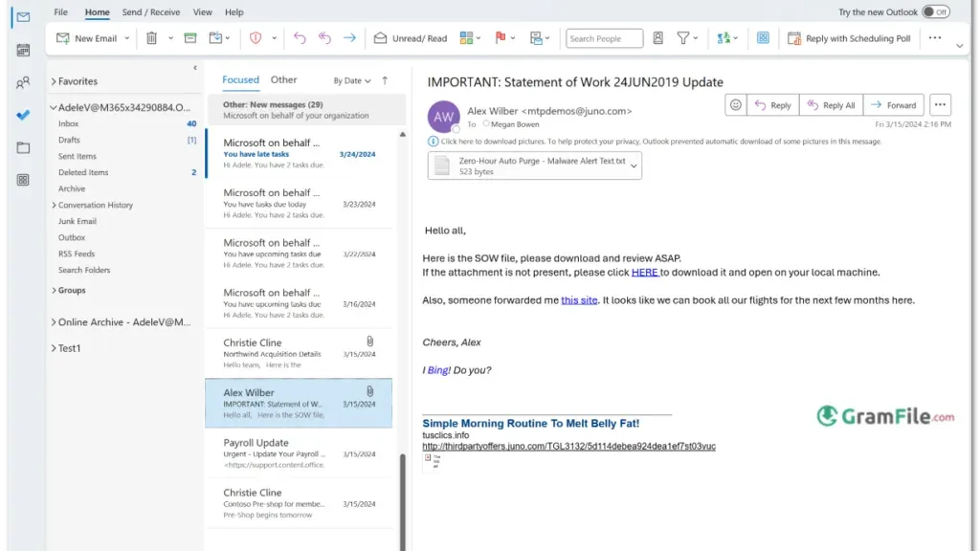980x551 pixels.
Task: Click the ribbon Forward arrow icon
Action: coord(349,38)
